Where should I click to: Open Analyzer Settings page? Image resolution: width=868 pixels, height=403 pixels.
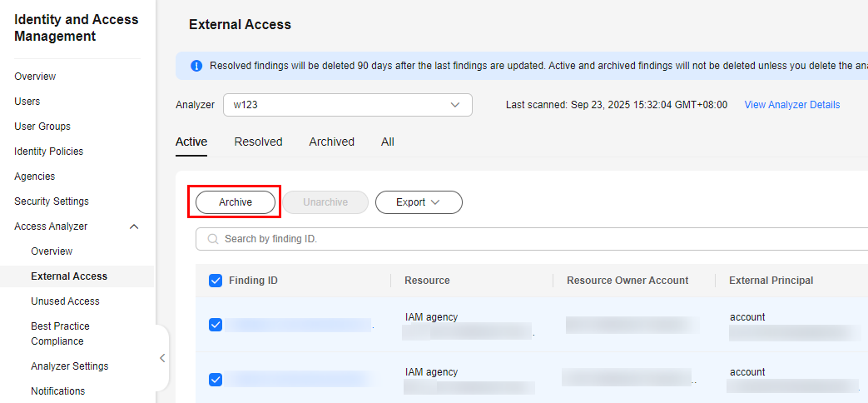point(69,366)
